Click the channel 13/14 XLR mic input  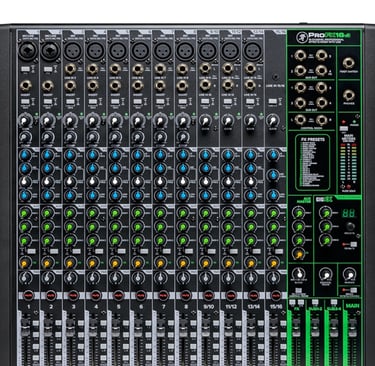[x=252, y=51]
